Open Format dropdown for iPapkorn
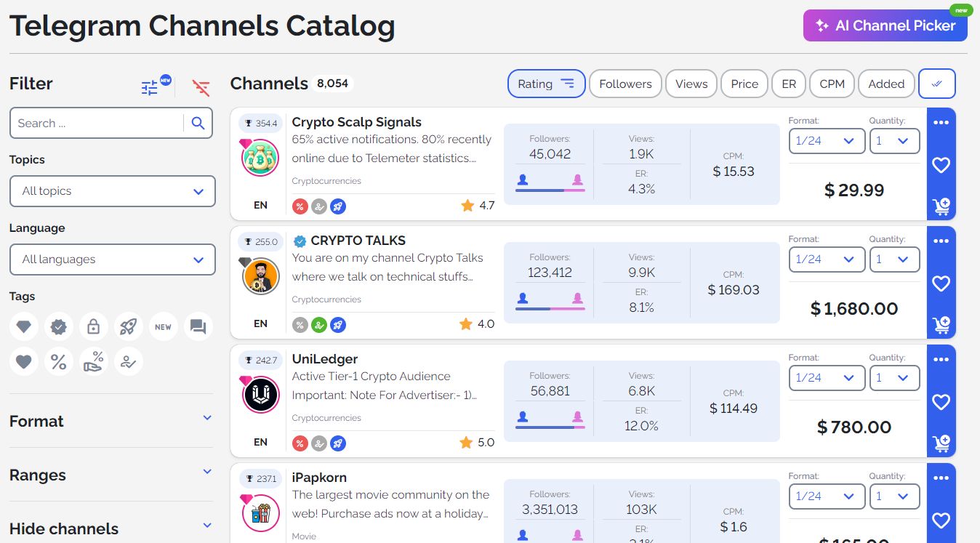 [x=827, y=496]
